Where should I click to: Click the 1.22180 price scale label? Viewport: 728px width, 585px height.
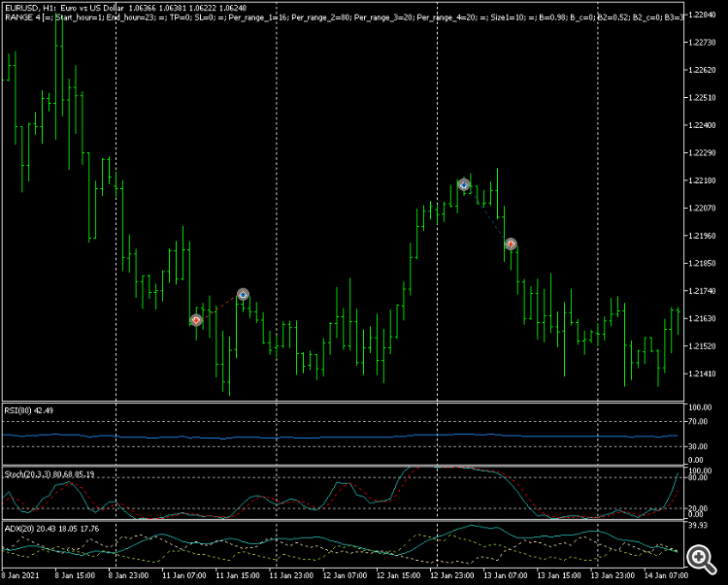[701, 180]
